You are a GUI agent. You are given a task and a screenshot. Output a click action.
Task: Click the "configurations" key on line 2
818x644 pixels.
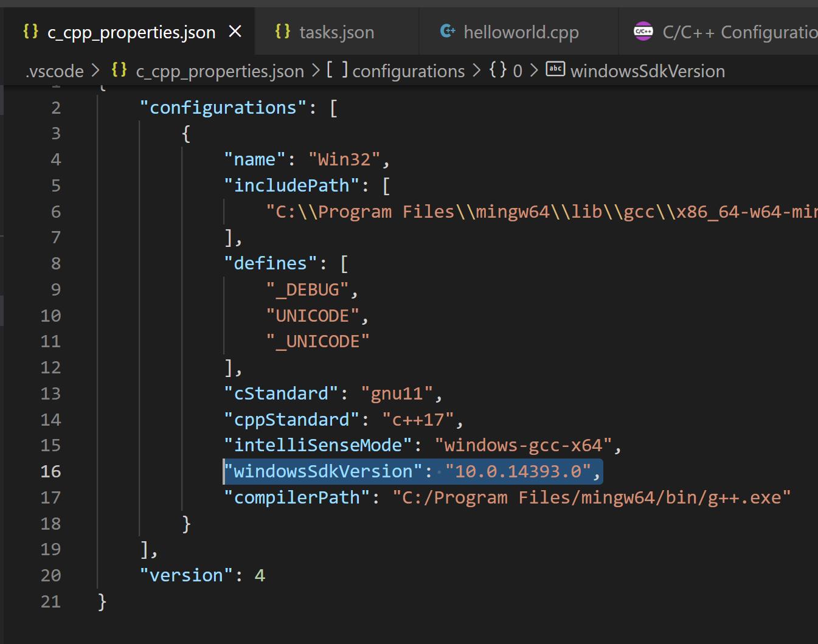click(223, 108)
